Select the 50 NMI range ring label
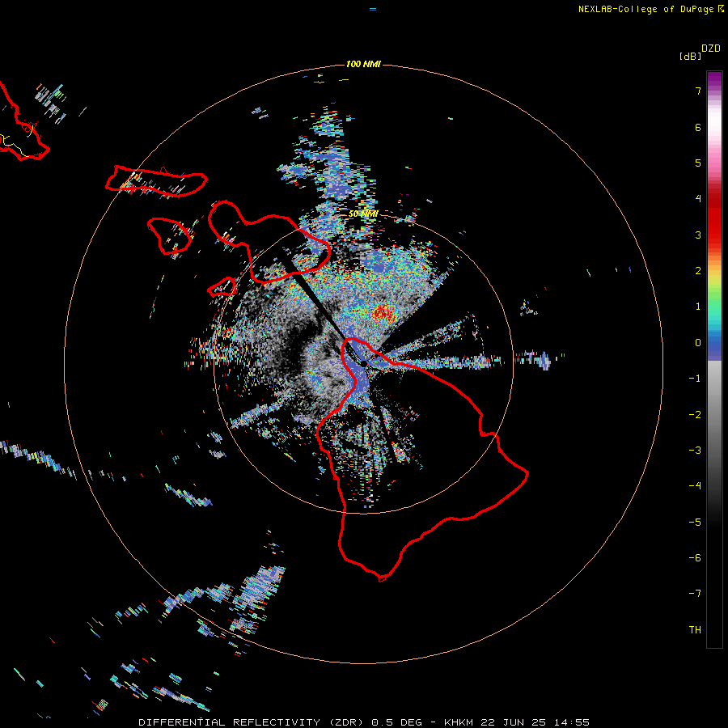728x728 pixels. (x=363, y=214)
